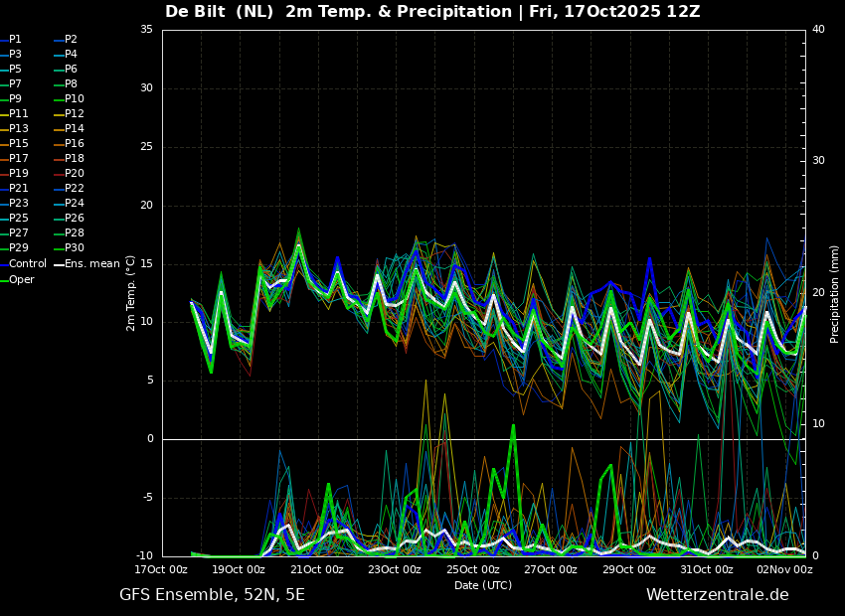
Task: Click the Oper legend entry
Action: [x=17, y=280]
